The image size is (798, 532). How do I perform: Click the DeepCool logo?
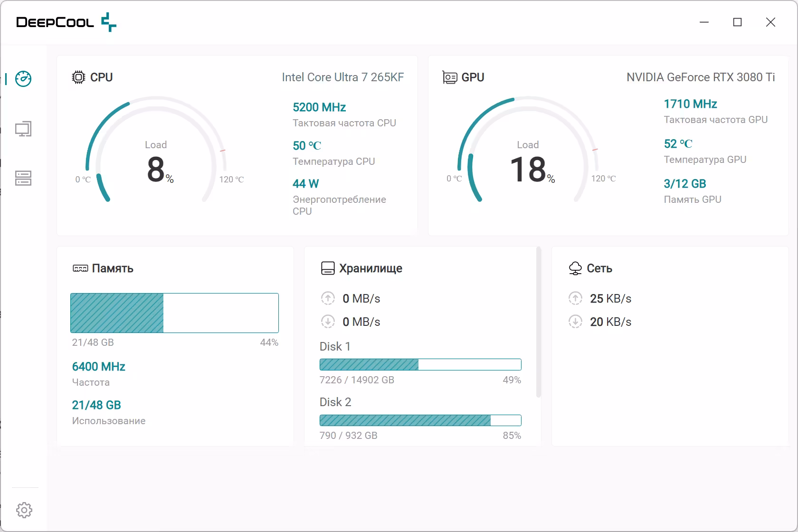tap(66, 22)
